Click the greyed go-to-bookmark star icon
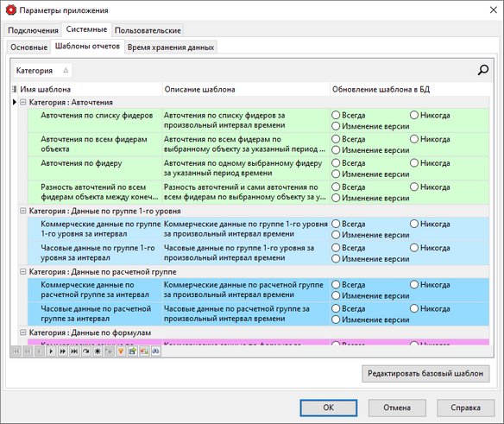This screenshot has width=504, height=424. click(109, 351)
